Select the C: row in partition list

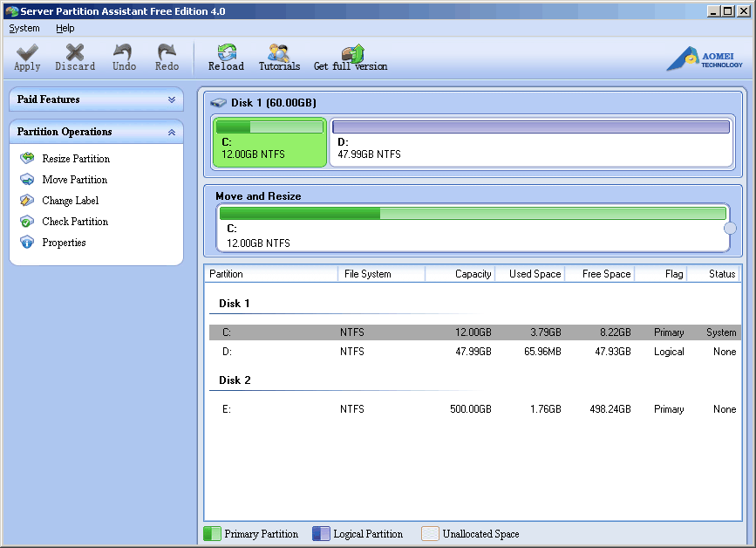(475, 332)
